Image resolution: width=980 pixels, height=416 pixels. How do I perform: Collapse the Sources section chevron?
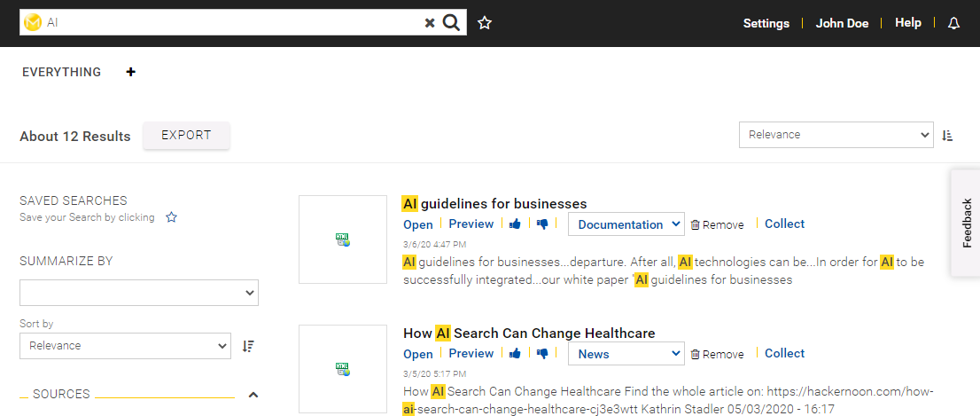(x=253, y=395)
